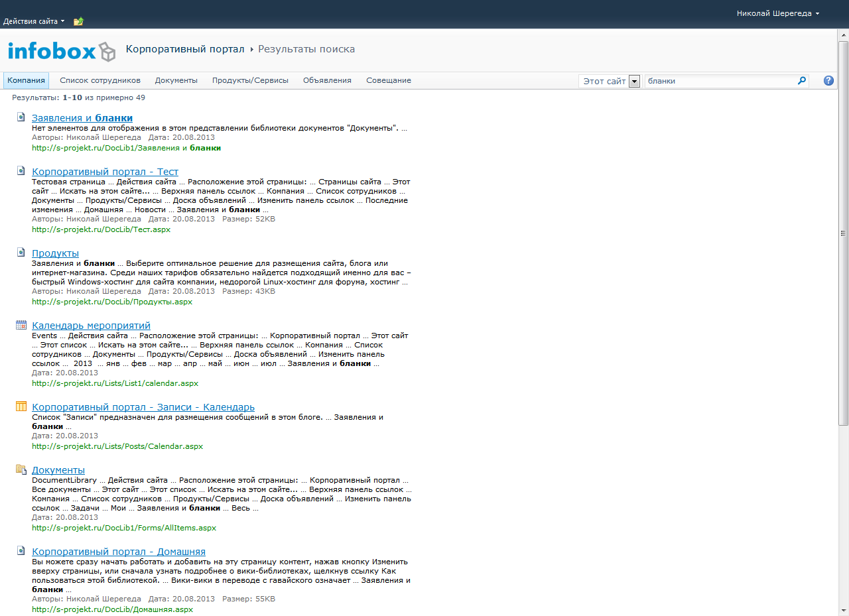The width and height of the screenshot is (849, 616).
Task: Click the vertical scrollbar thumb
Action: pos(843,232)
